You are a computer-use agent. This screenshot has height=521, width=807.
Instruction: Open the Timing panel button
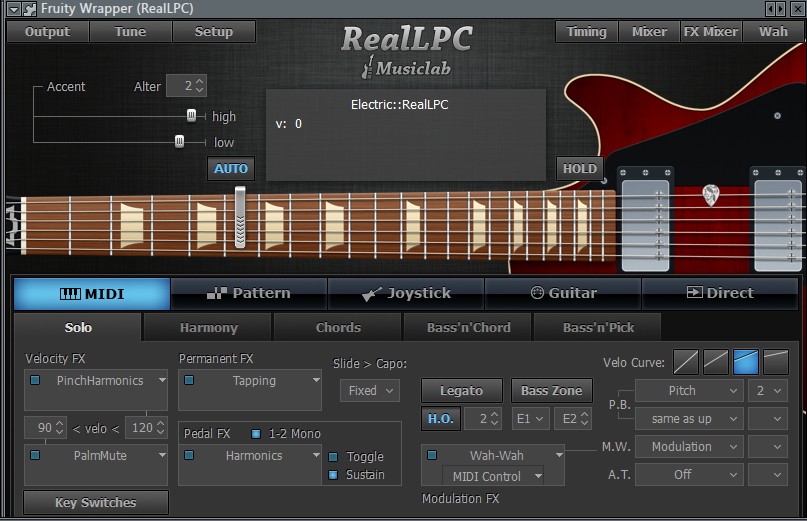click(x=587, y=31)
